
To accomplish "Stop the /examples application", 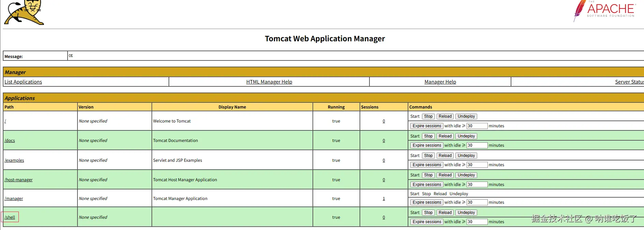I will tap(428, 156).
